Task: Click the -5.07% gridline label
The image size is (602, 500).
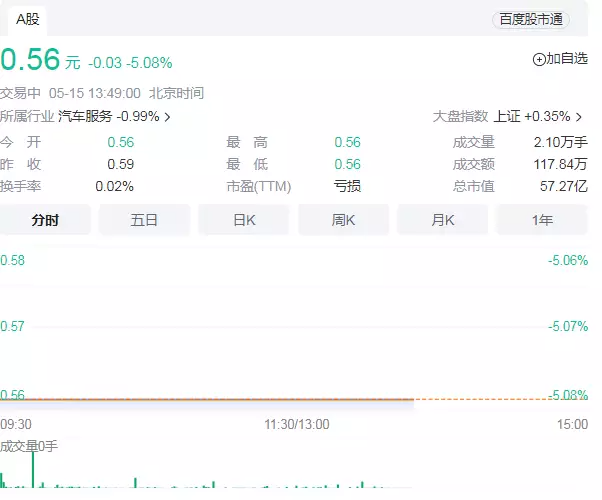Action: 568,326
